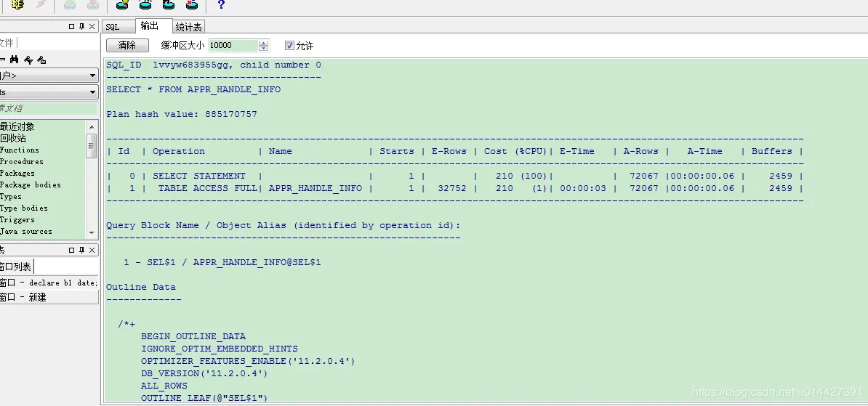The height and width of the screenshot is (406, 868).
Task: Select the Triggers tree item
Action: tap(17, 219)
